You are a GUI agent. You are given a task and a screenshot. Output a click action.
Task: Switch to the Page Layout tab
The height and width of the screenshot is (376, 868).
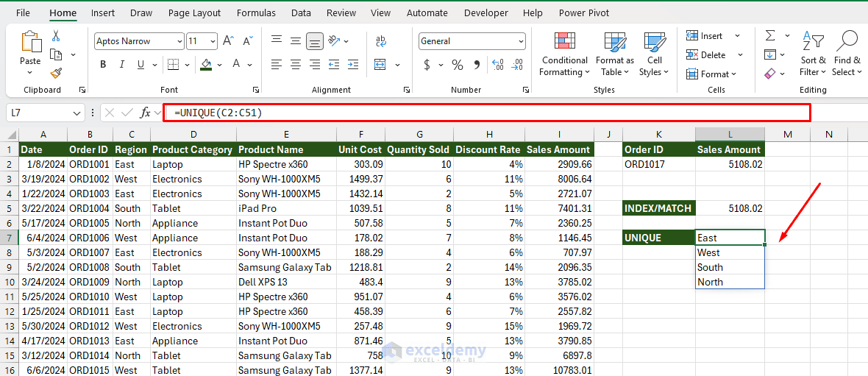[x=194, y=13]
